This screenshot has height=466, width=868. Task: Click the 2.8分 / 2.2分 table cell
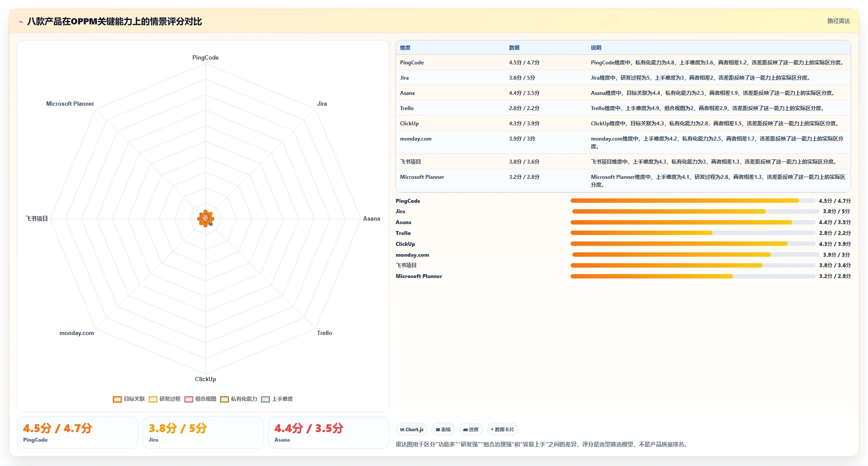point(546,108)
